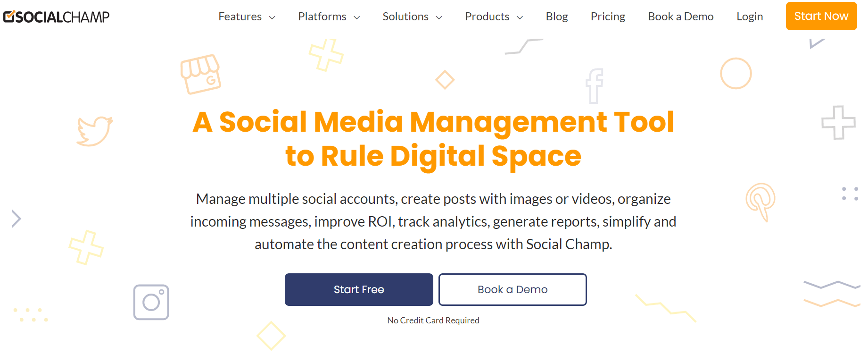
Task: Open Book a Demo in navigation bar
Action: (681, 17)
